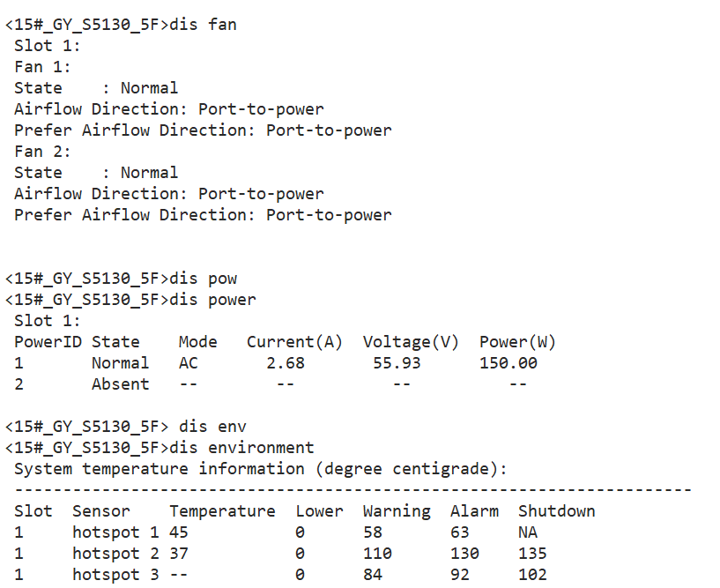
Task: Click the Absent state of PowerID 2
Action: tap(120, 384)
